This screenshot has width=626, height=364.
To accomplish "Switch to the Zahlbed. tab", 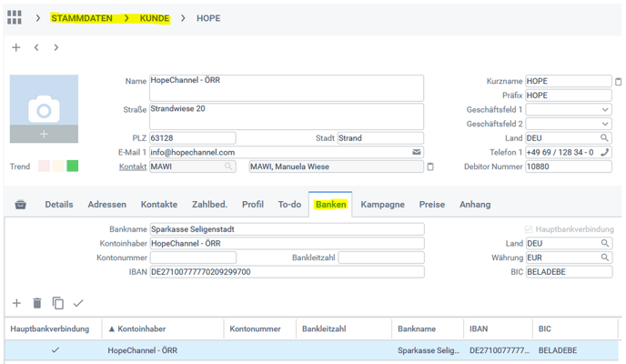I will 209,205.
